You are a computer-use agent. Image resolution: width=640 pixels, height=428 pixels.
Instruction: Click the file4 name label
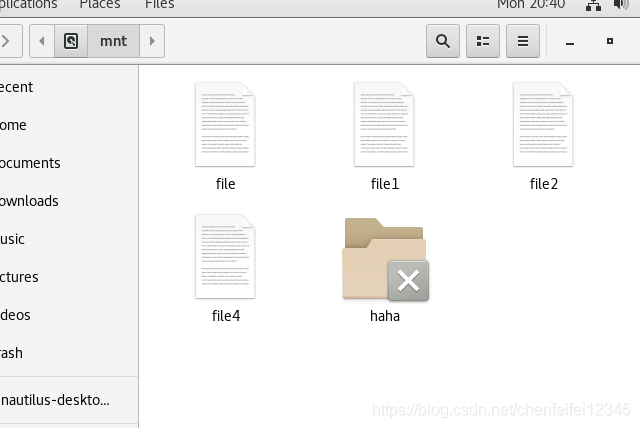pos(226,316)
